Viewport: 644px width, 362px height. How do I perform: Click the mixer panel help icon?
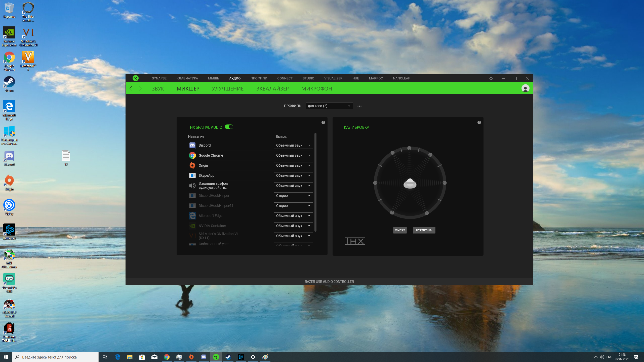323,122
